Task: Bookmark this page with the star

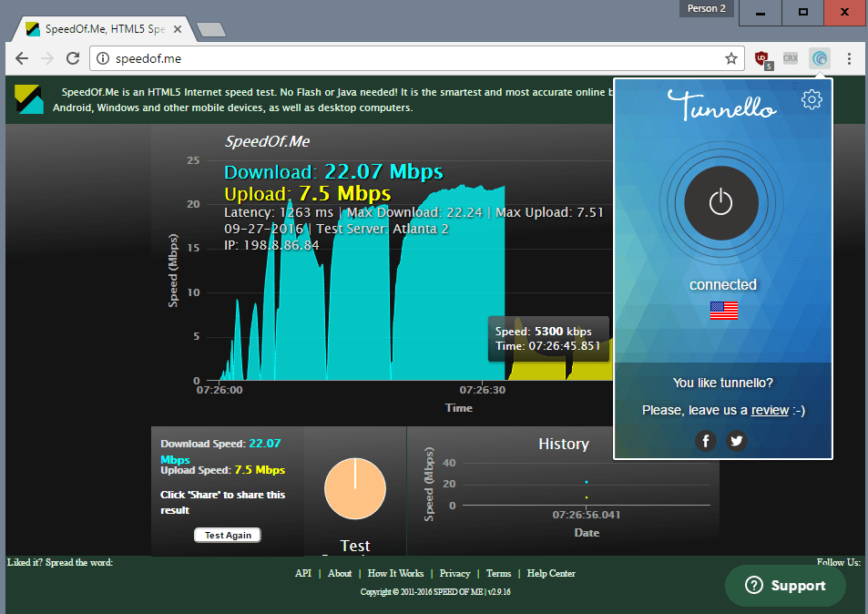Action: [731, 58]
